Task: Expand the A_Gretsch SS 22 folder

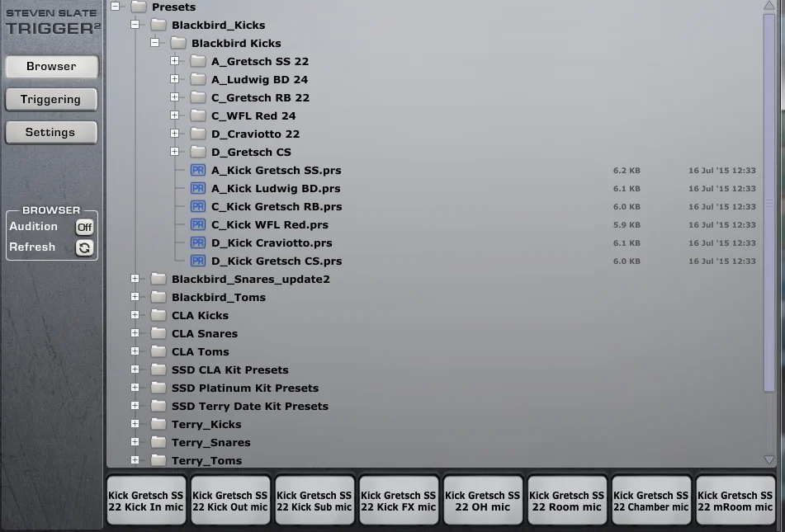Action: pos(174,60)
